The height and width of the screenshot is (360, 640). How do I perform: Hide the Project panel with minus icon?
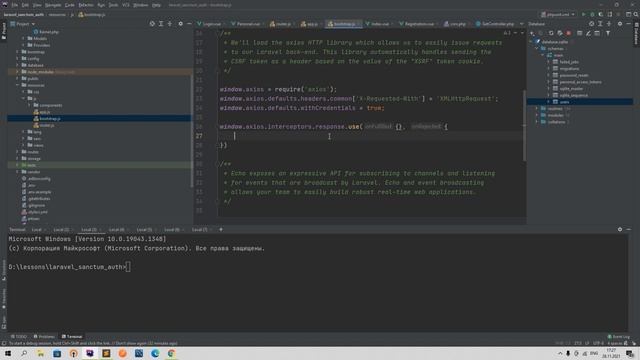tap(189, 24)
